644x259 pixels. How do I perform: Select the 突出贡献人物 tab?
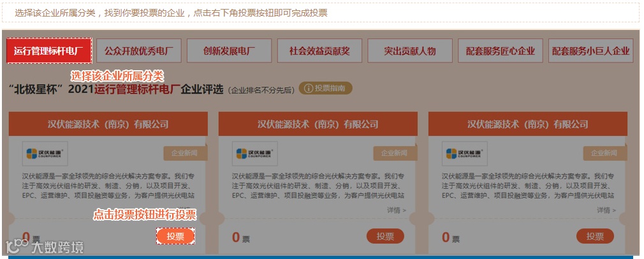(410, 51)
